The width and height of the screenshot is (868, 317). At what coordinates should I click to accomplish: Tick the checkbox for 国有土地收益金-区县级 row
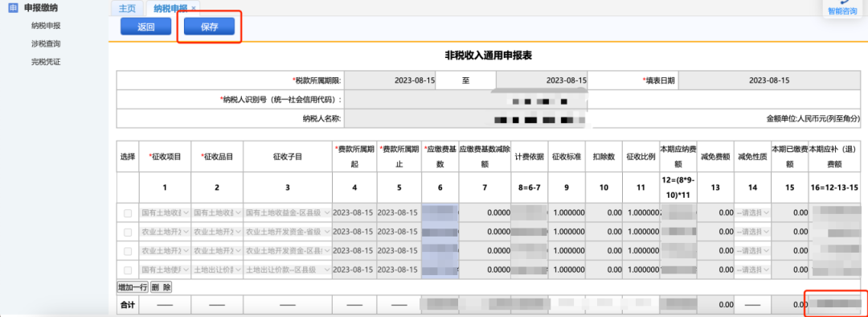point(128,213)
